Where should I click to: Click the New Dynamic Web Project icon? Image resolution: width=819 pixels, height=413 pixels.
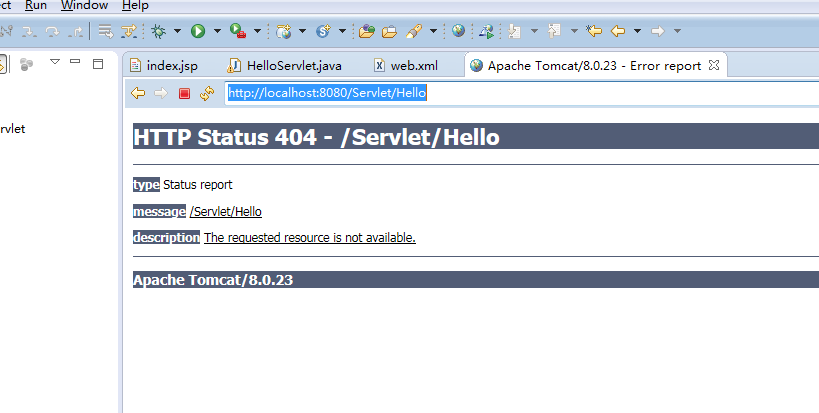point(284,31)
